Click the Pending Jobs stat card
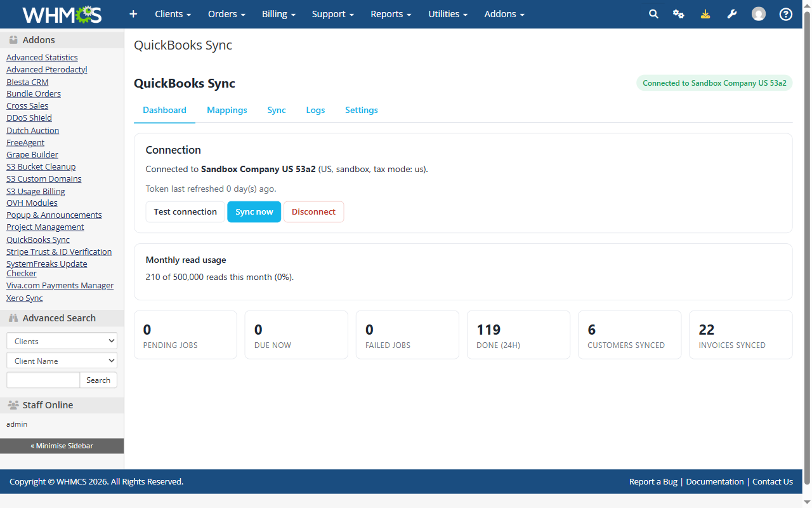 point(185,335)
